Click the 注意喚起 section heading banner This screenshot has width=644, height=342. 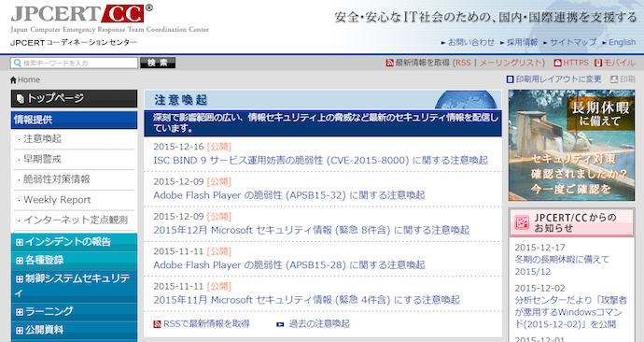323,99
